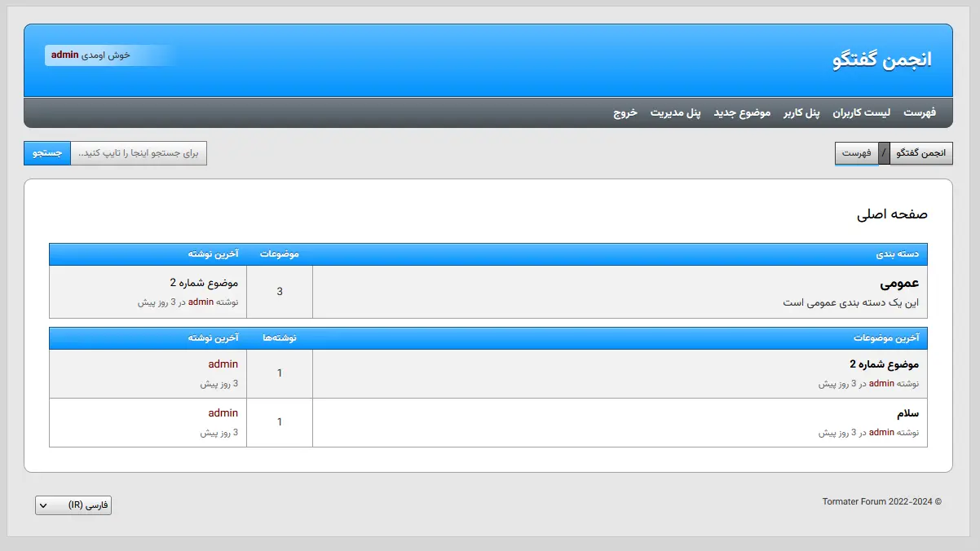This screenshot has height=551, width=980.
Task: Click the جستجو search button
Action: coord(46,152)
